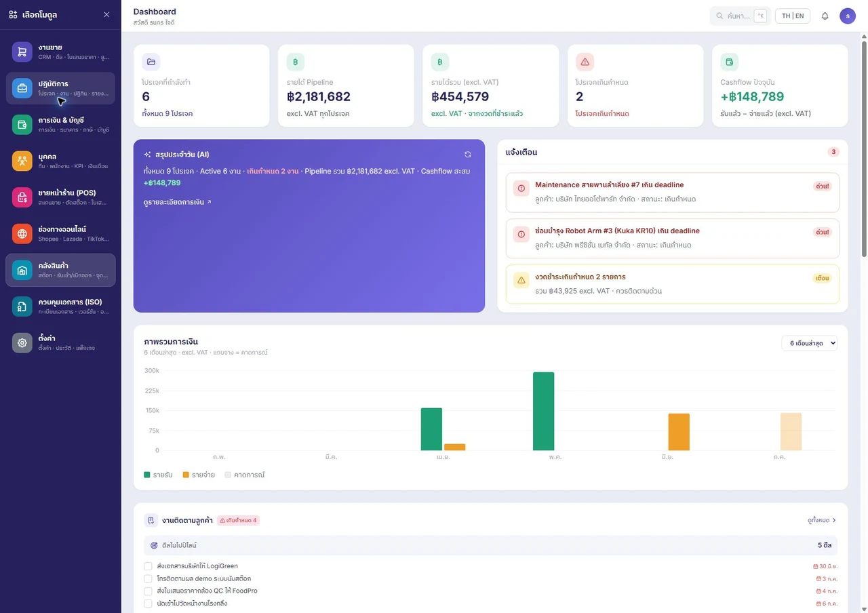Screen dimensions: 868x613
Task: Switch language with TH | EN button
Action: 793,16
